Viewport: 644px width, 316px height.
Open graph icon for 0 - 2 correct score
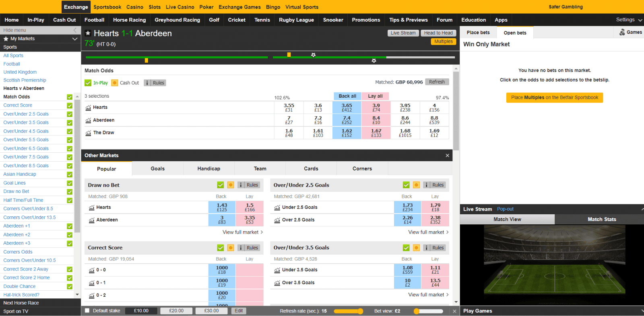(x=92, y=295)
